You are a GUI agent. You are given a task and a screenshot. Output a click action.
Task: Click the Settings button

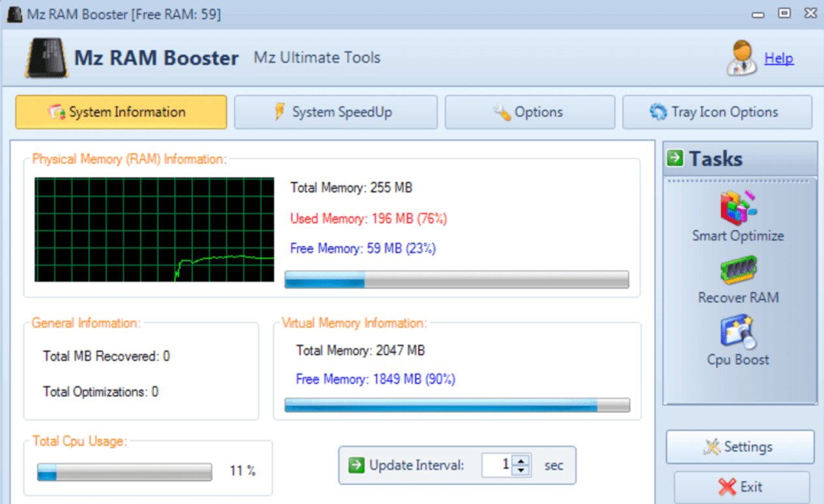pyautogui.click(x=740, y=447)
